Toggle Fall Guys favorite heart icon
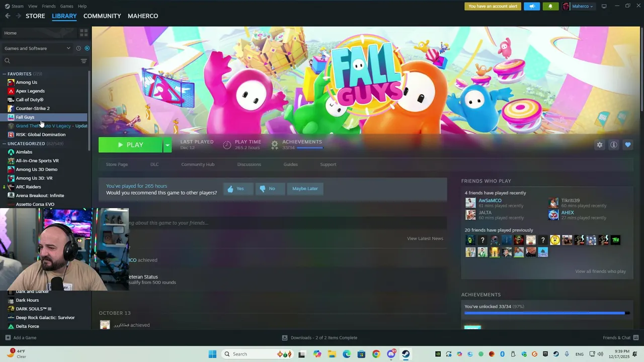This screenshot has width=644, height=362. [x=627, y=145]
